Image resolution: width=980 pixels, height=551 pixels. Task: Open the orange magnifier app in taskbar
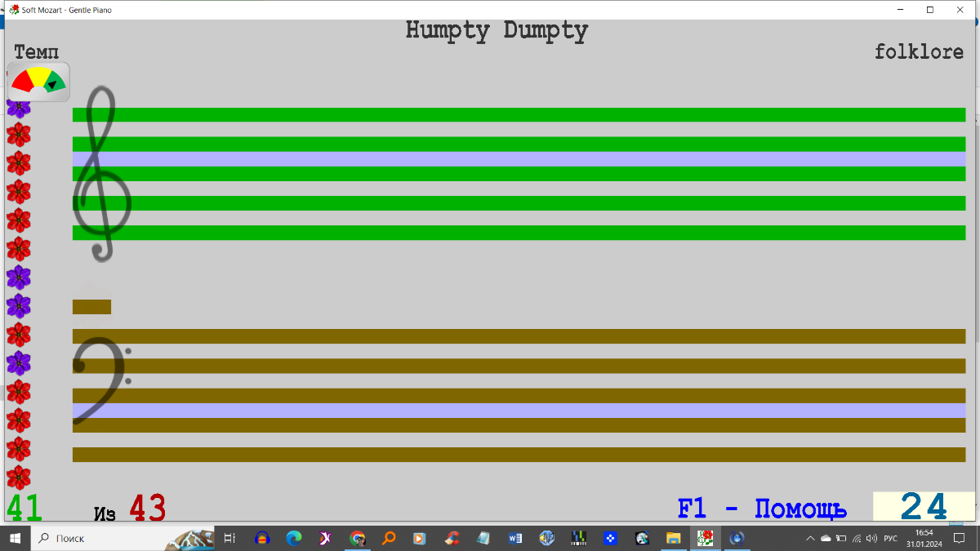tap(389, 538)
